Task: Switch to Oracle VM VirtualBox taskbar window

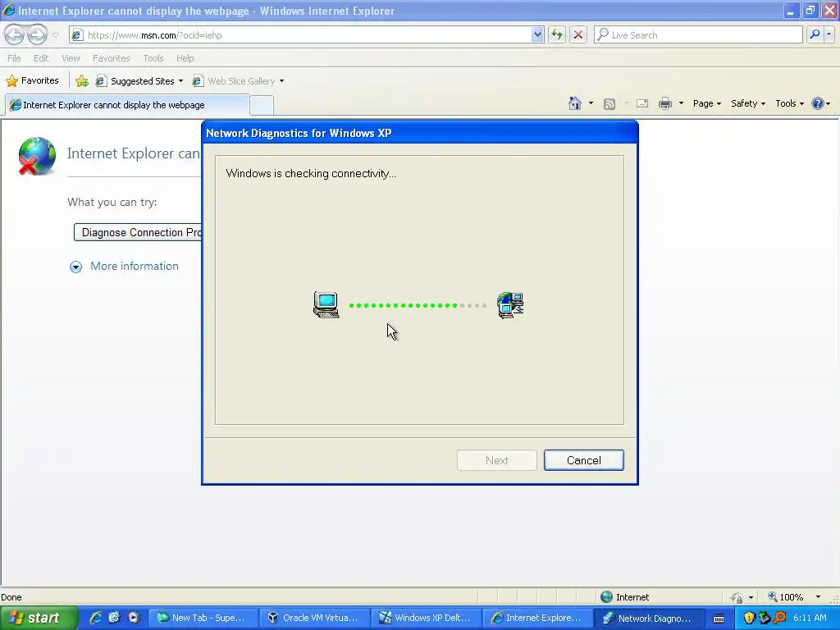Action: (x=314, y=618)
